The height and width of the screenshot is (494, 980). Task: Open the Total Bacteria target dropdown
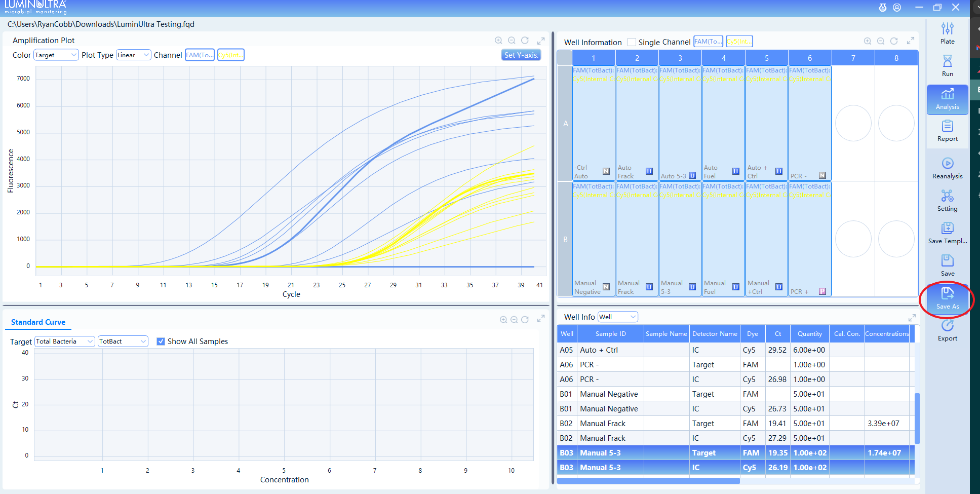pos(64,341)
